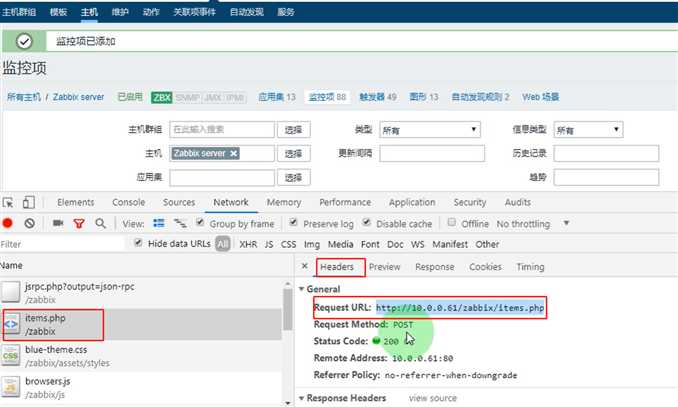Open the 模板 menu item
This screenshot has width=678, height=407.
pyautogui.click(x=58, y=12)
